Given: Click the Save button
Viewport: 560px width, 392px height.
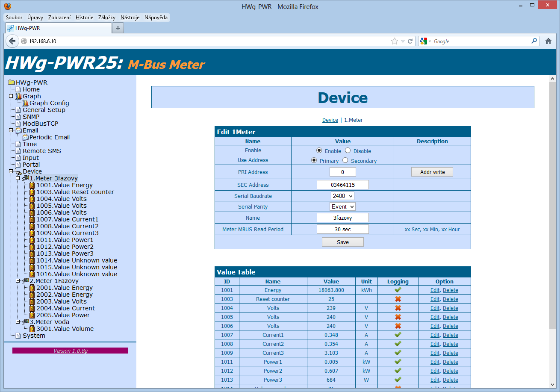Looking at the screenshot, I should [343, 242].
